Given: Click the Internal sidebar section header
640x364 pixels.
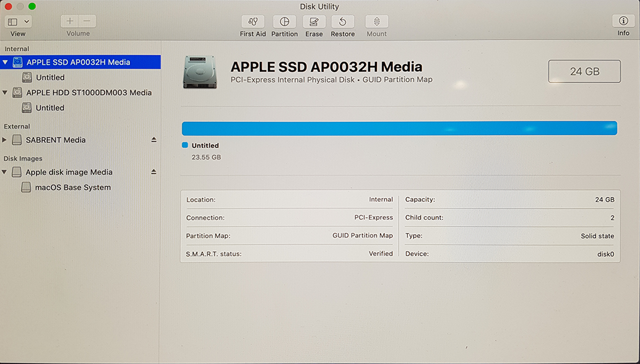Looking at the screenshot, I should pyautogui.click(x=17, y=48).
